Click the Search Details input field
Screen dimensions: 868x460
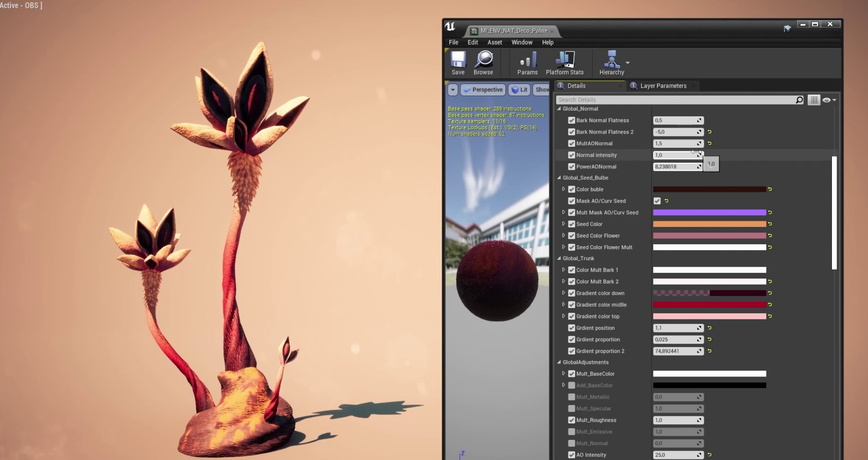[675, 100]
